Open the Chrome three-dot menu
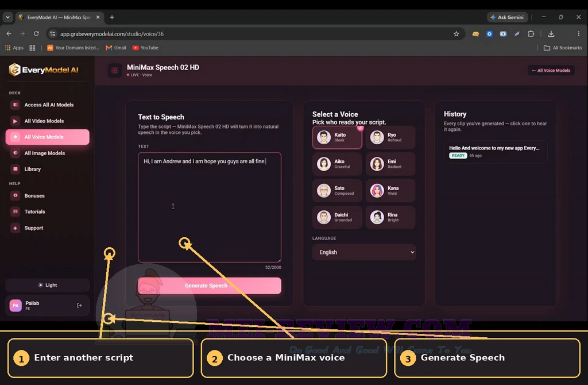The height and width of the screenshot is (385, 588). pyautogui.click(x=579, y=34)
